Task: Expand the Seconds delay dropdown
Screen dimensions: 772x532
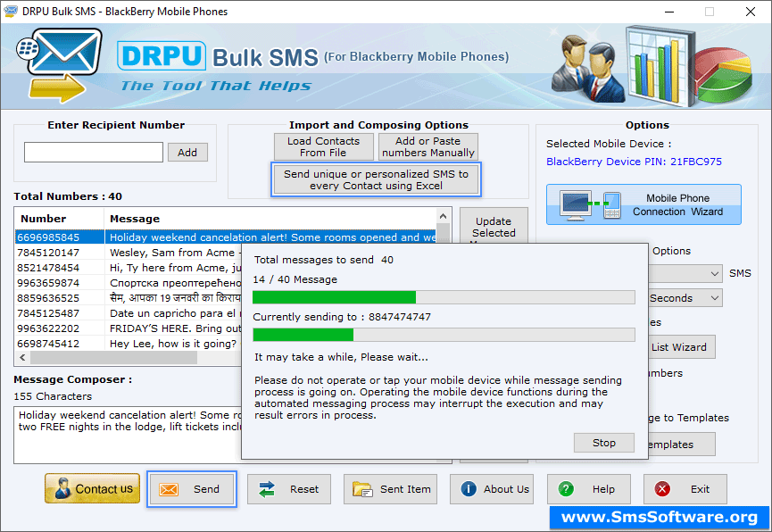Action: pyautogui.click(x=685, y=298)
